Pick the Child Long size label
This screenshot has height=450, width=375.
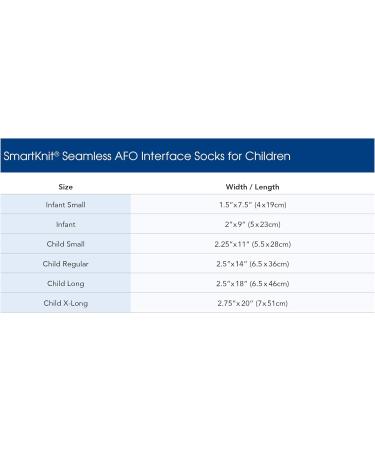click(x=66, y=284)
